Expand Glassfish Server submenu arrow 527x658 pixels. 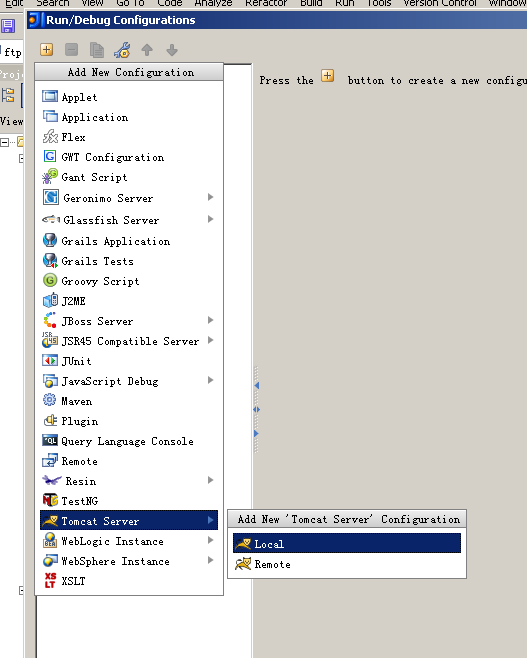click(x=211, y=219)
